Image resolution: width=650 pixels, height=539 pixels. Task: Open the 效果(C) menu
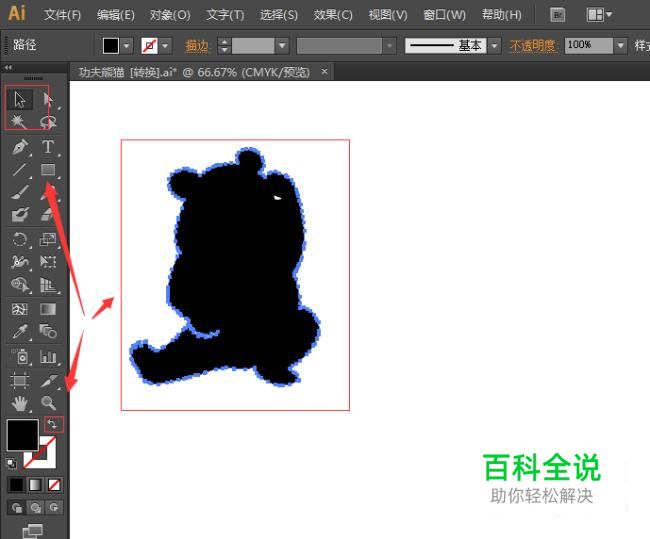tap(333, 15)
